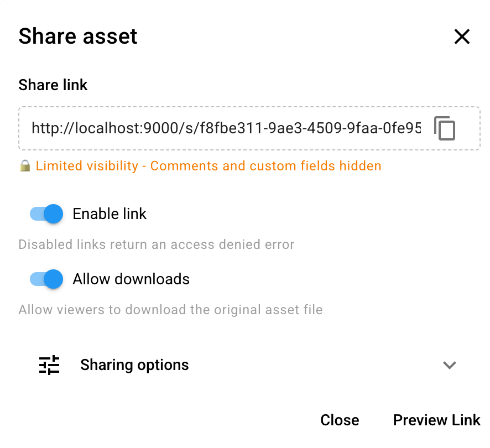The image size is (490, 448).
Task: Click the 'Allow viewers to download' helper text
Action: 170,309
